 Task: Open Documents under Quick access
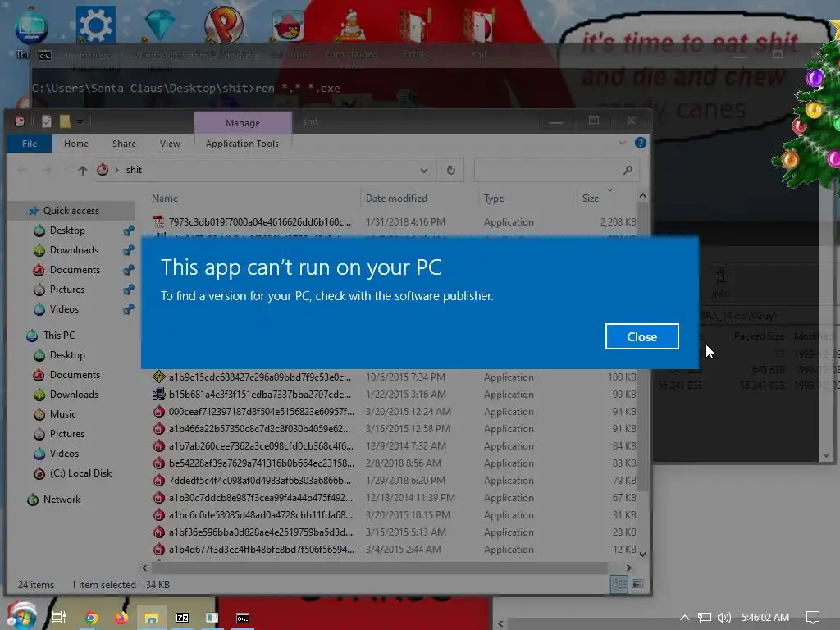pyautogui.click(x=75, y=270)
